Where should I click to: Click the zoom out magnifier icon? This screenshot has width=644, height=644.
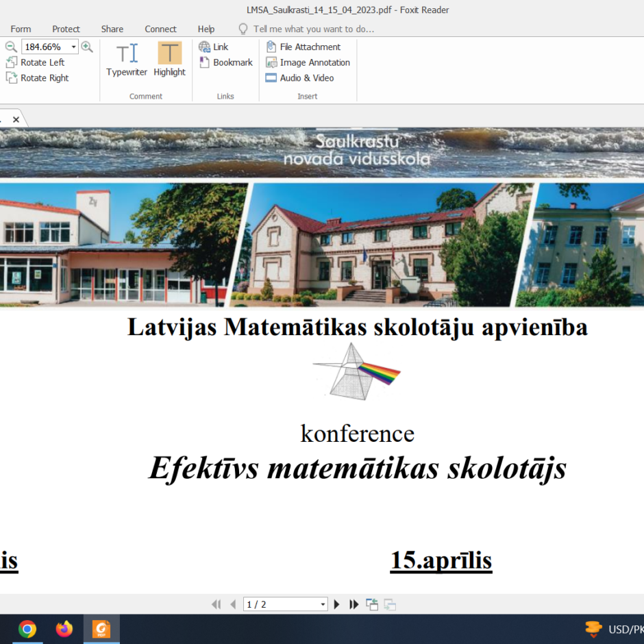(x=11, y=47)
